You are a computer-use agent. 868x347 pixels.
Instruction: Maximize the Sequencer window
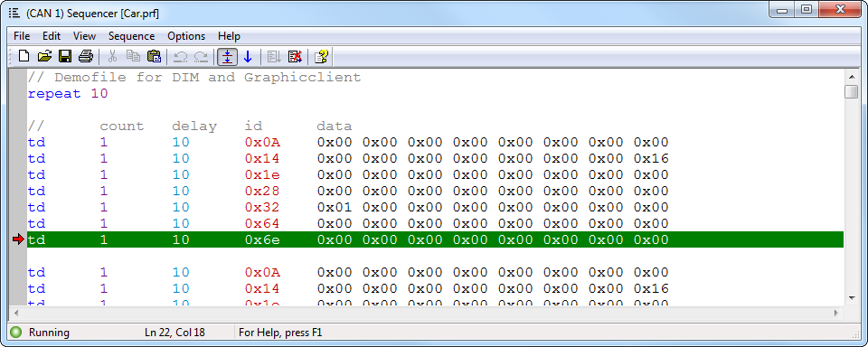click(807, 9)
